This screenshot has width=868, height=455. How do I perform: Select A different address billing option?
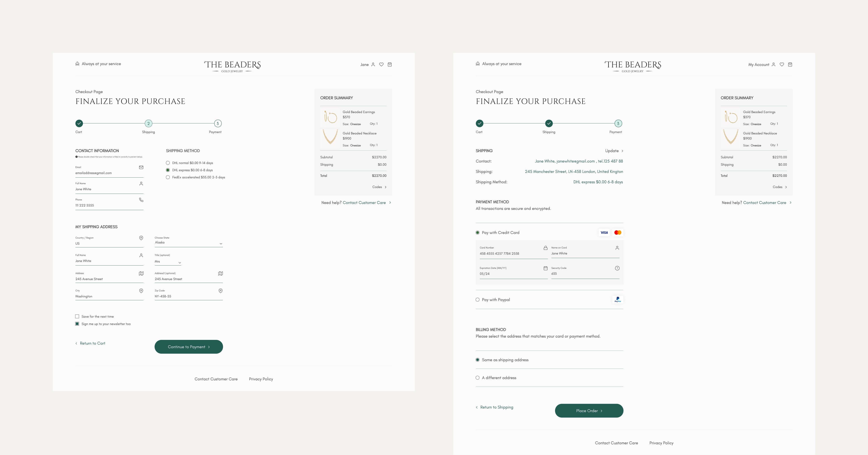coord(478,378)
